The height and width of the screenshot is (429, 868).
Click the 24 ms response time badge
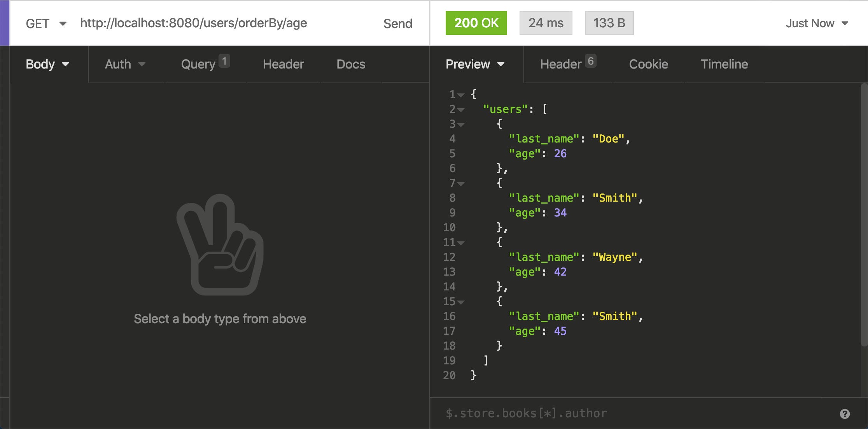(x=545, y=23)
